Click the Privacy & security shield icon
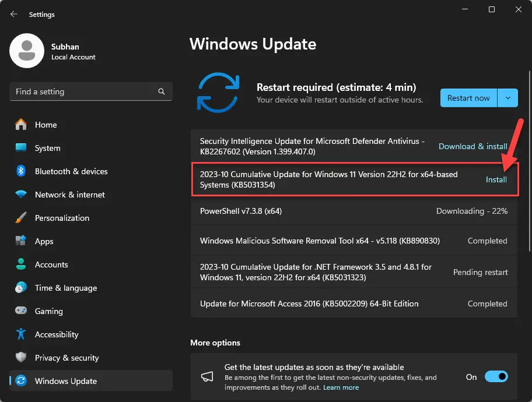The image size is (532, 402). (x=21, y=357)
